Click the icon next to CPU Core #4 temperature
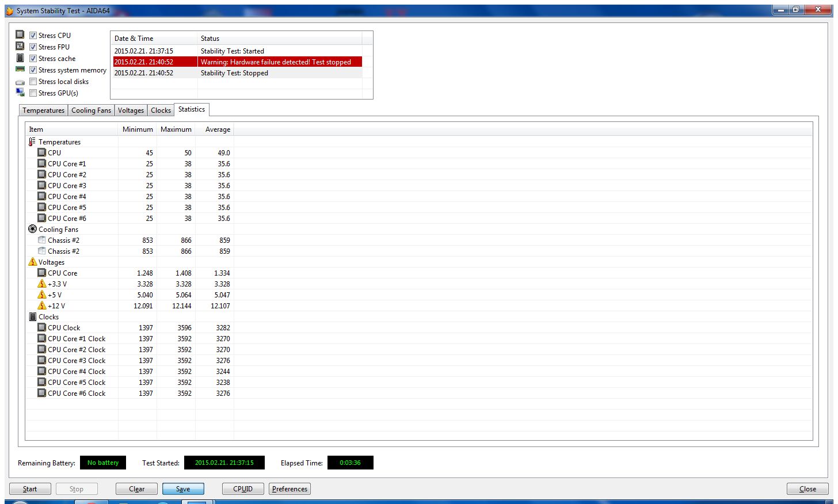 coord(41,196)
